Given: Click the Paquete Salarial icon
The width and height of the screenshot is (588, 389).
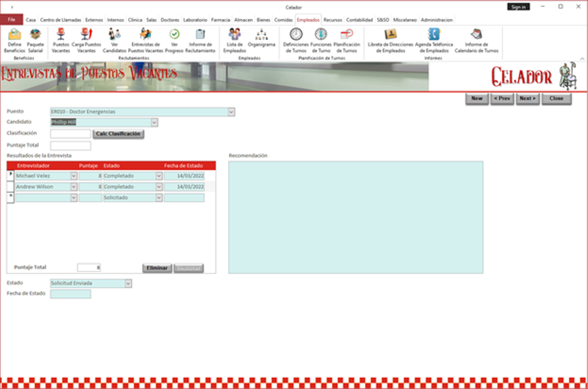Looking at the screenshot, I should 35,35.
